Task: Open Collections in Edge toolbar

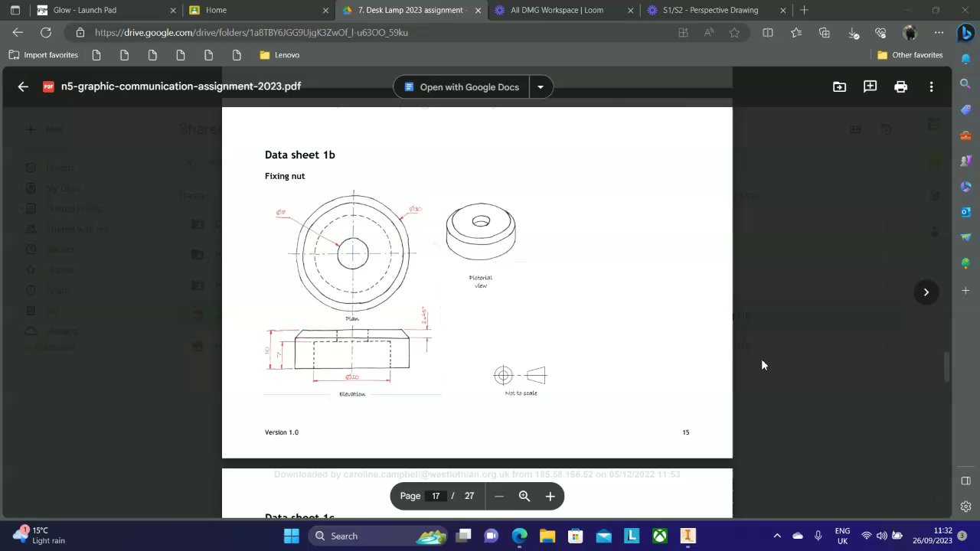Action: point(825,33)
